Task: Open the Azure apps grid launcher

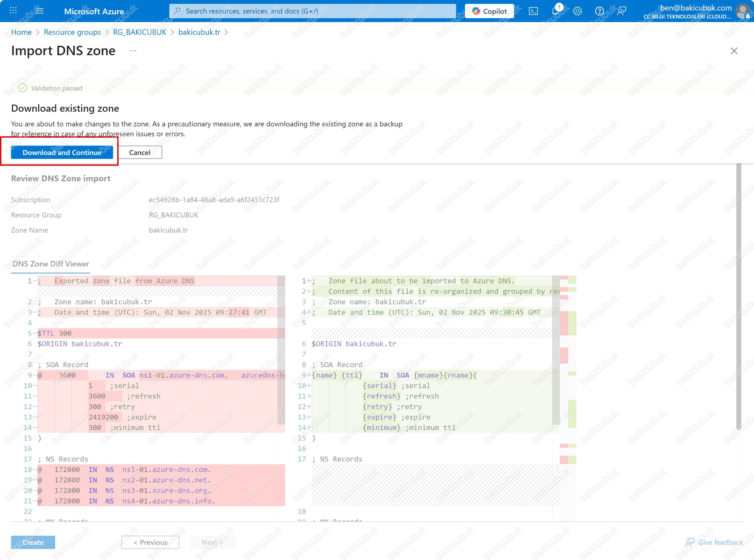Action: click(13, 11)
